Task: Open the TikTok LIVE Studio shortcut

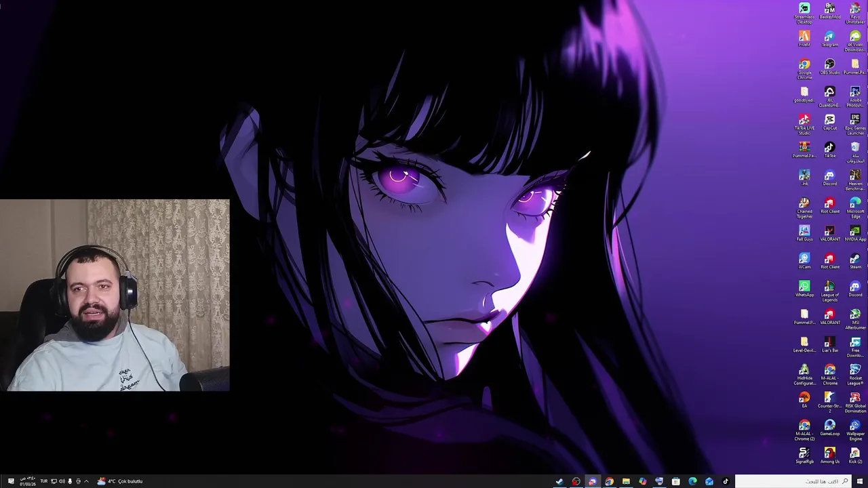Action: click(x=804, y=125)
